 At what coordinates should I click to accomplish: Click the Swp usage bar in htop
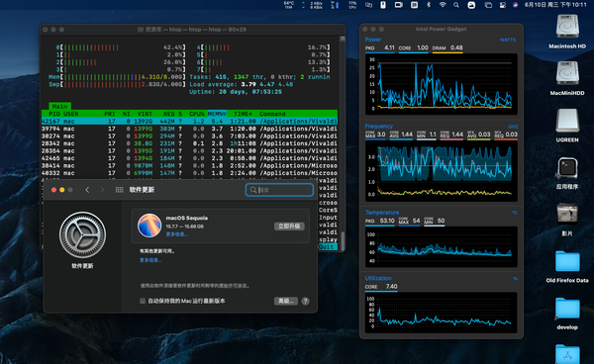coord(118,84)
